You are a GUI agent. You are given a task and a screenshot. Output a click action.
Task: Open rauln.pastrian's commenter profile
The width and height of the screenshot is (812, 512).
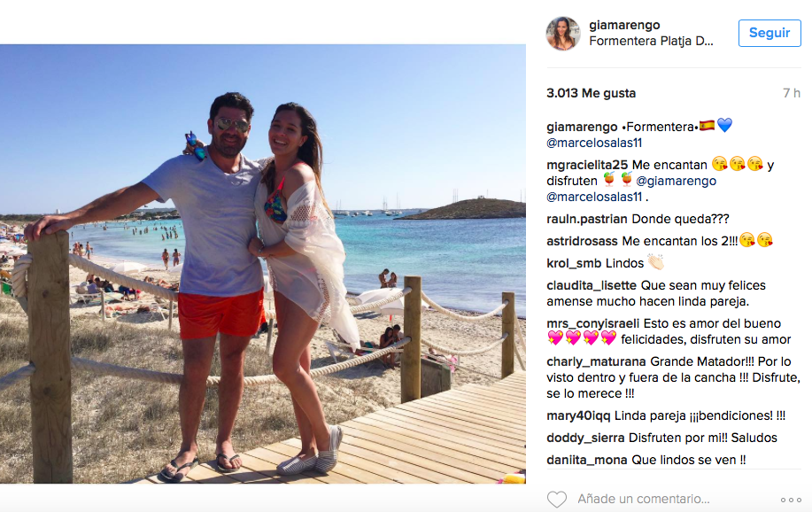[x=587, y=219]
